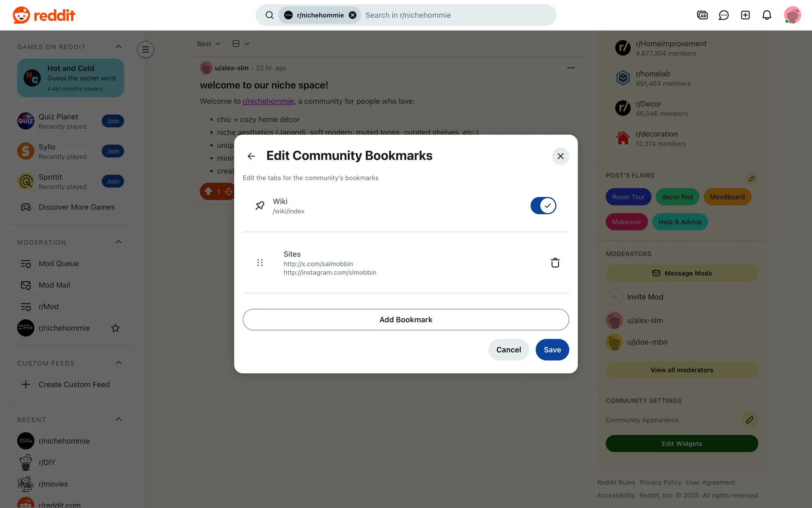
Task: Toggle the Wiki bookmark switch off
Action: 543,206
